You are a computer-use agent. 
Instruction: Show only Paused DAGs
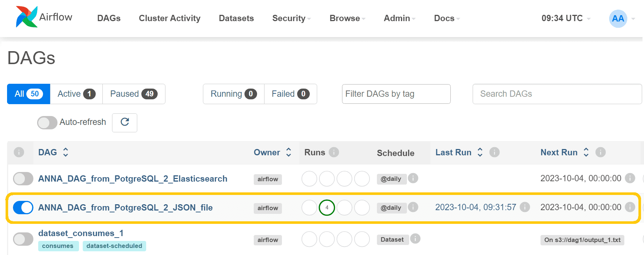coord(134,94)
